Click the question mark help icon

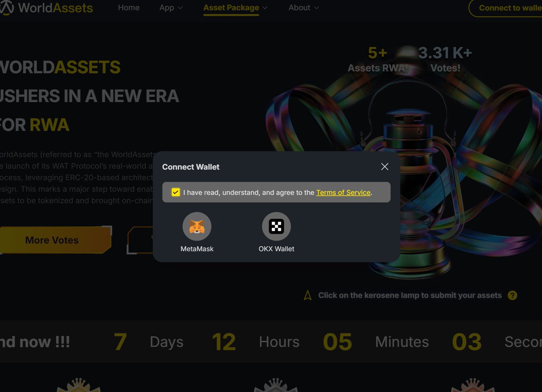512,295
